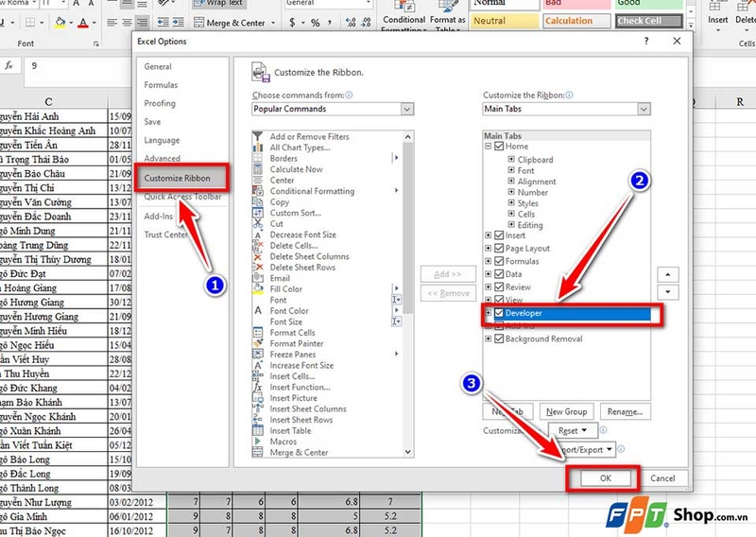Viewport: 756px width, 537px height.
Task: Click the formula bar fx icon
Action: point(9,65)
